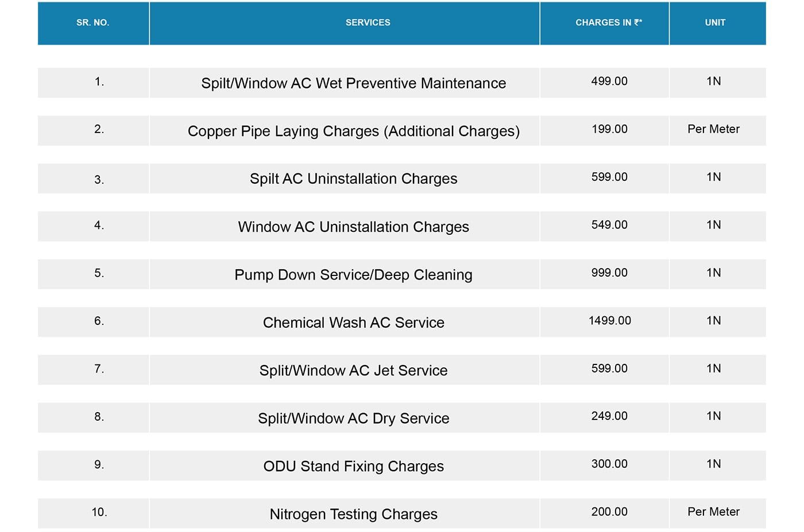Click the 1499.00 charge value

pyautogui.click(x=609, y=321)
